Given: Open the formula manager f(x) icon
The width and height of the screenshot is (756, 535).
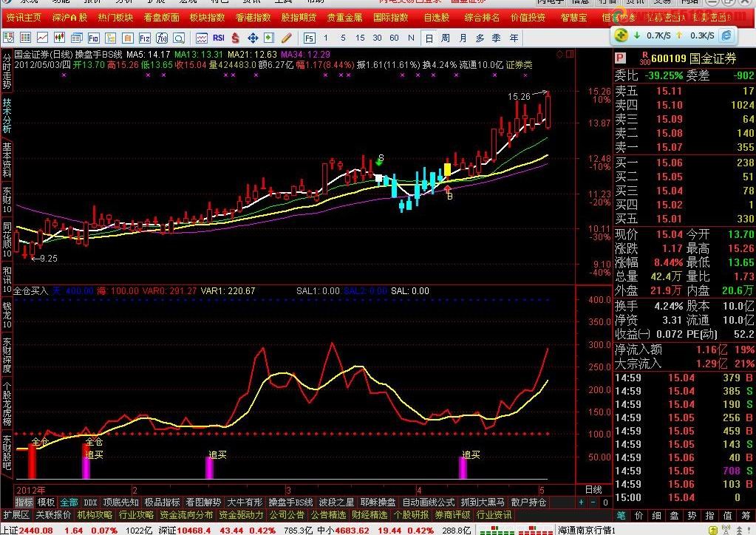Looking at the screenshot, I should 162,38.
